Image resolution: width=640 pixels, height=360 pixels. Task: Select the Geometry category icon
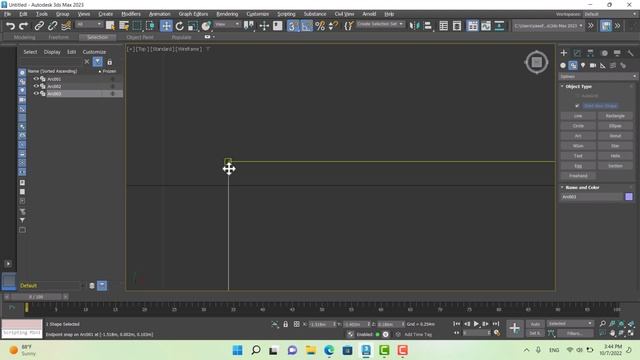[563, 65]
